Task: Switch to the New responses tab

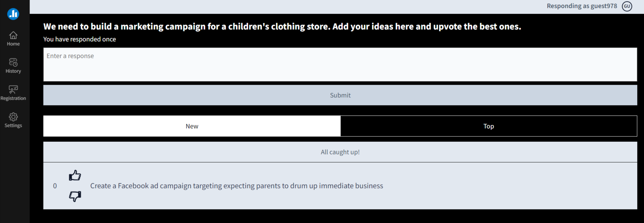Action: click(x=192, y=126)
